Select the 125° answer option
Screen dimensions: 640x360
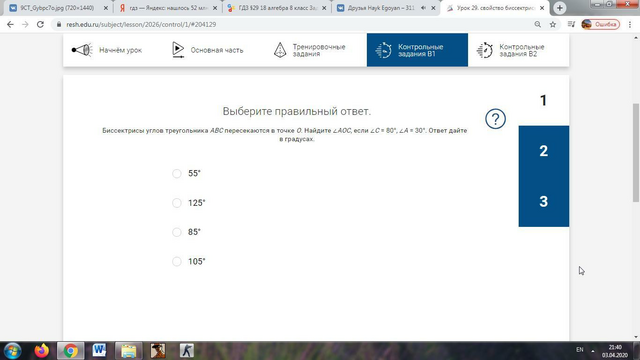point(176,203)
